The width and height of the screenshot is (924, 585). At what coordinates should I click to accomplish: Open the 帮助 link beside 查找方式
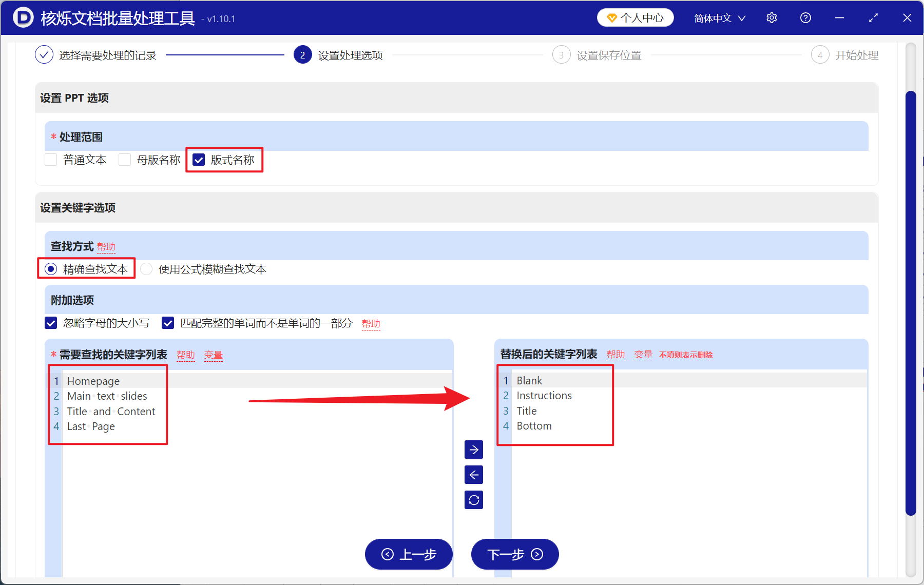(106, 246)
